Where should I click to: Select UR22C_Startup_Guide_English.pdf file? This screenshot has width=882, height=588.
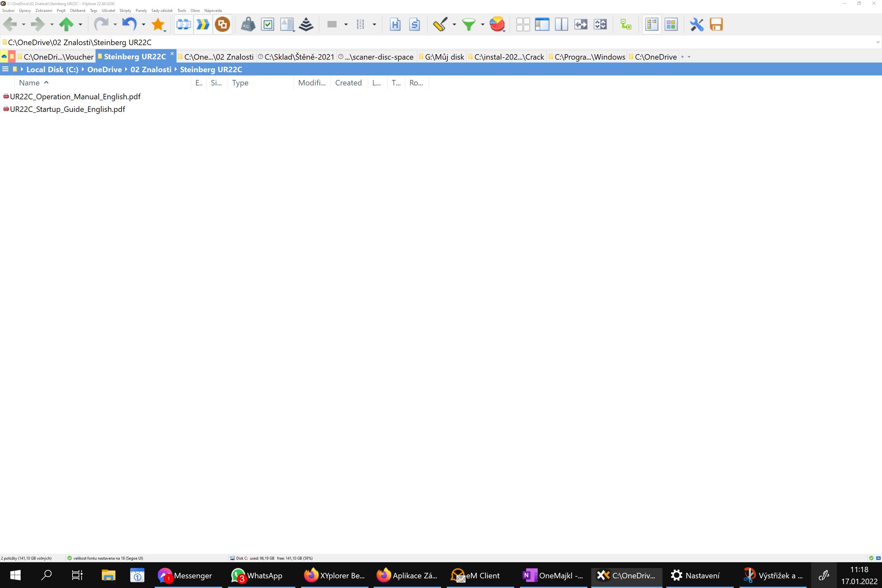67,109
